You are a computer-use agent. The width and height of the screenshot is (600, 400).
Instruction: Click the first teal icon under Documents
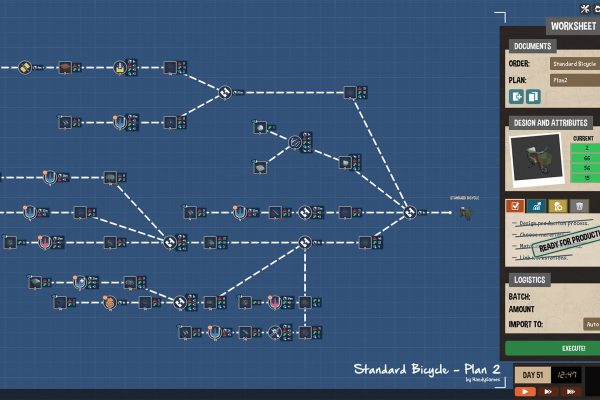pos(517,97)
